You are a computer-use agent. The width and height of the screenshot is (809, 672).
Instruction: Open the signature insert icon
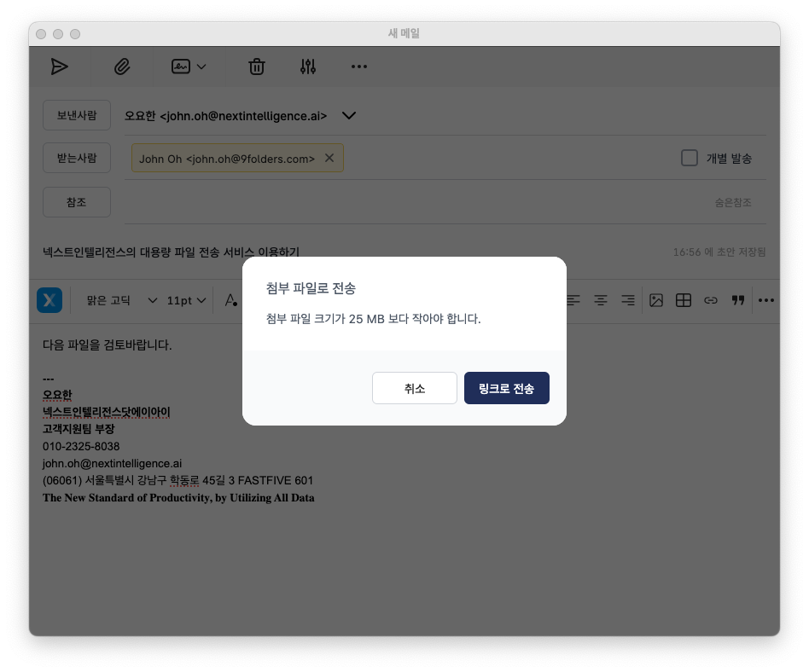tap(181, 67)
